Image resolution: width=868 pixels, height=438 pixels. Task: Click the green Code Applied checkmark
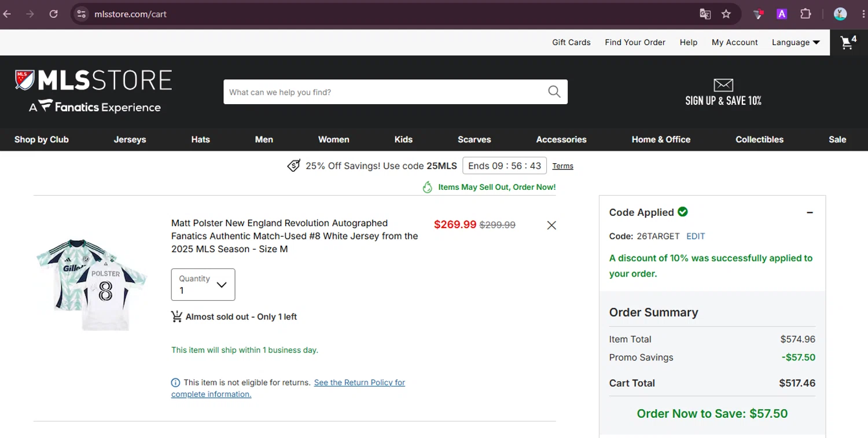tap(683, 212)
